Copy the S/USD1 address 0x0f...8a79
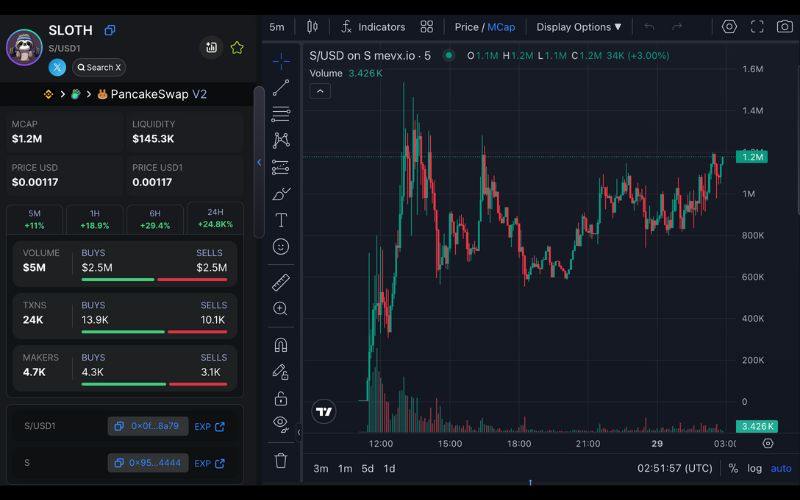The width and height of the screenshot is (800, 500). tap(147, 426)
